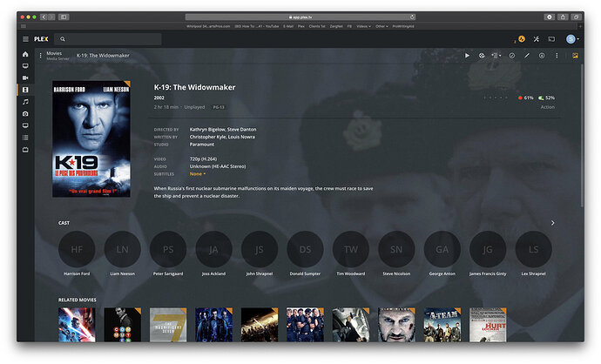Screen dimensions: 601x364
Task: Open James Francis Ginty cast avatar
Action: 488,249
